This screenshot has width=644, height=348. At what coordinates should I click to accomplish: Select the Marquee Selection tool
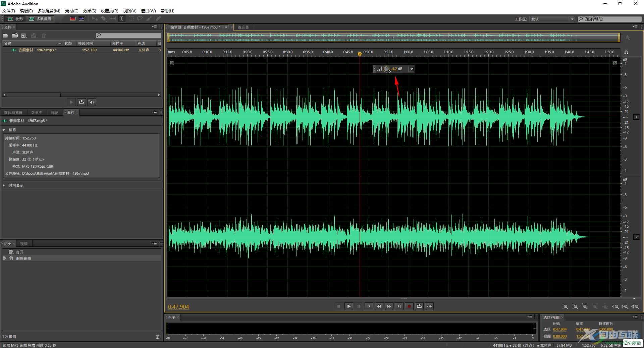tap(131, 19)
